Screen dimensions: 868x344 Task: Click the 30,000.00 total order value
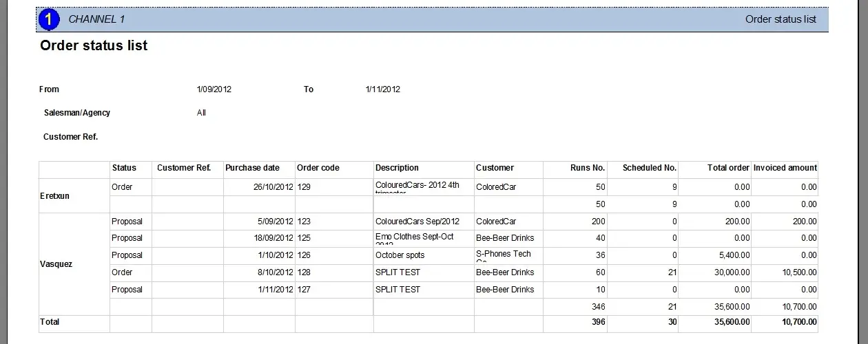730,272
